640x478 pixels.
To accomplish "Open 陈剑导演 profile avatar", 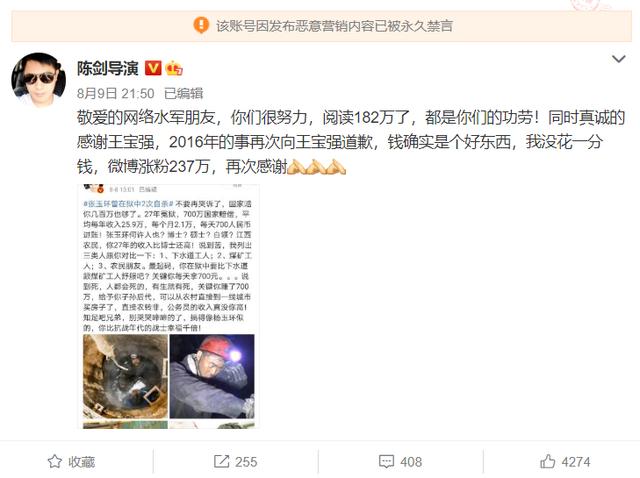I will (38, 80).
